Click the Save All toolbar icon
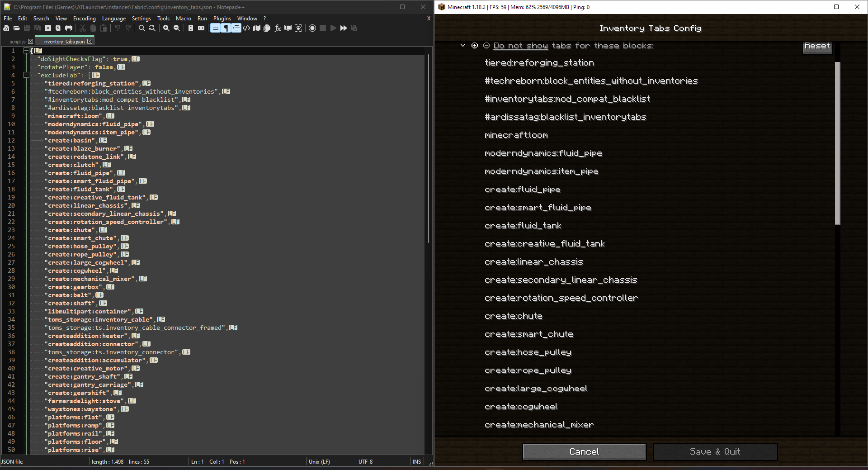 click(x=38, y=28)
